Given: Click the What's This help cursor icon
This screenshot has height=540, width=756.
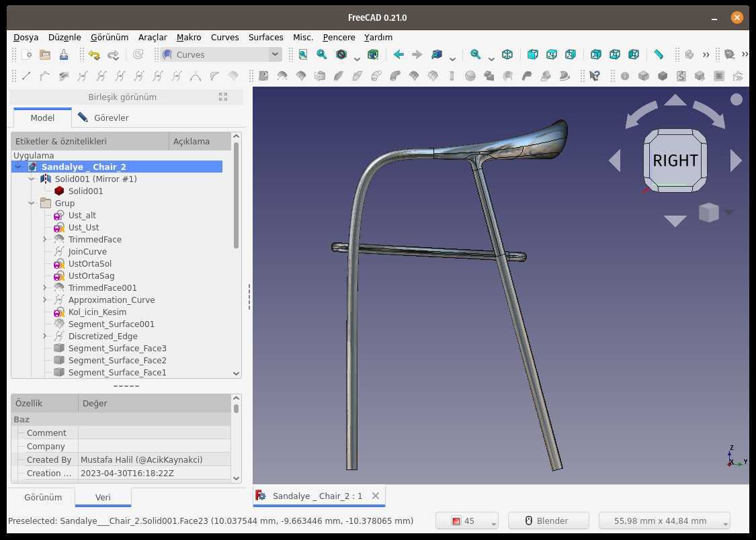Looking at the screenshot, I should click(595, 76).
